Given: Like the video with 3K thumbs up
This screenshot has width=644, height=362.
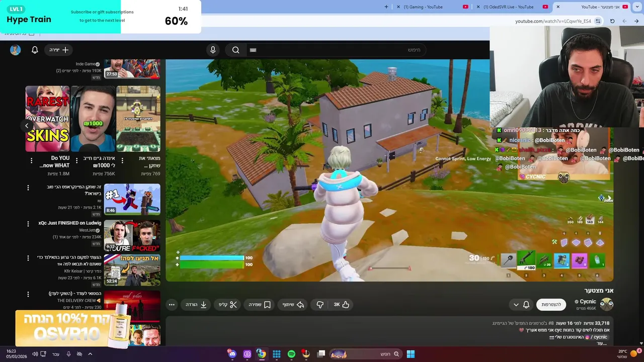Looking at the screenshot, I should pyautogui.click(x=342, y=305).
